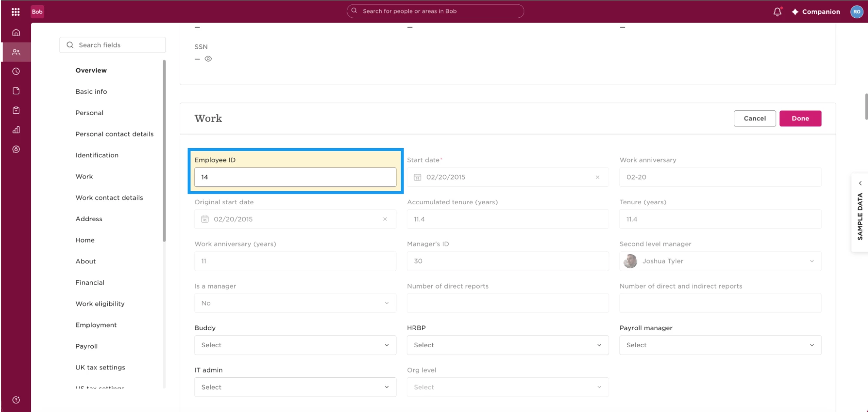
Task: Click the notifications bell icon
Action: coord(777,12)
